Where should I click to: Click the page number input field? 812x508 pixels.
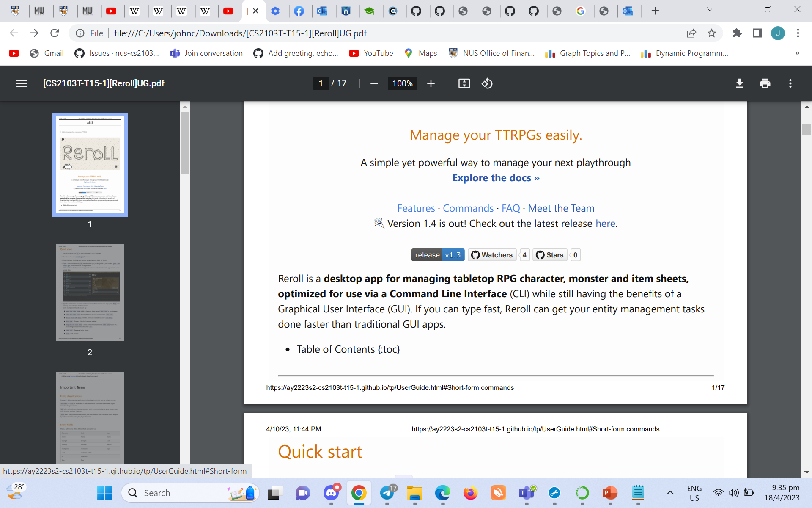coord(321,83)
